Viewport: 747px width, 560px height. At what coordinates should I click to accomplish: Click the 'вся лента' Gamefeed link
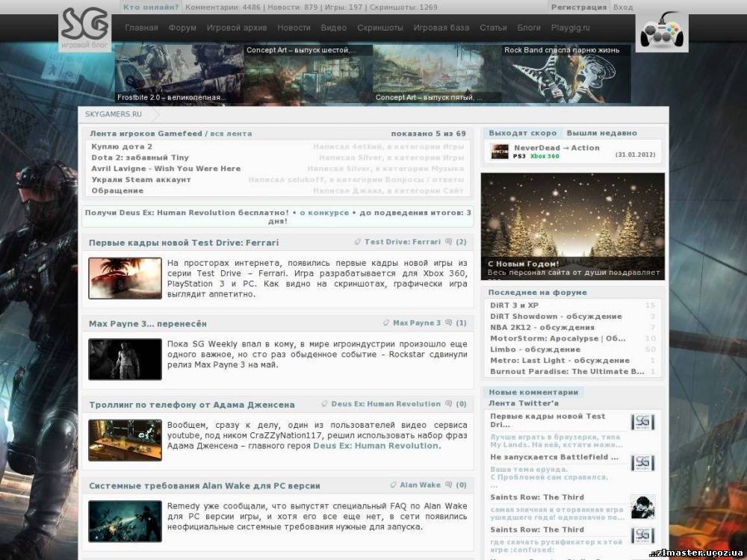click(231, 134)
